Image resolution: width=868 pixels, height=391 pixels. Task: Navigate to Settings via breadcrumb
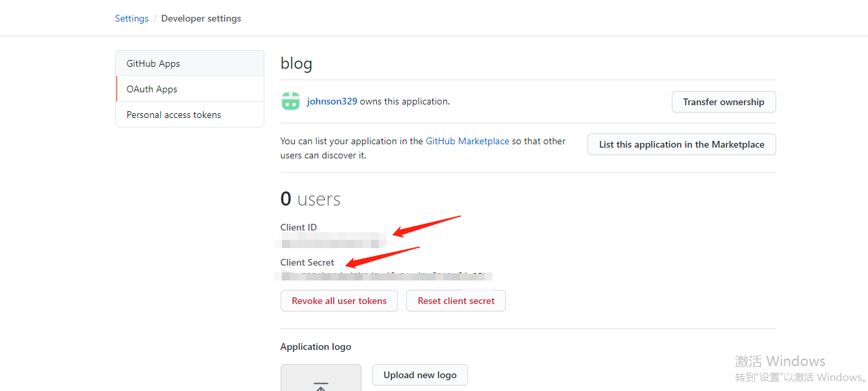pyautogui.click(x=132, y=18)
